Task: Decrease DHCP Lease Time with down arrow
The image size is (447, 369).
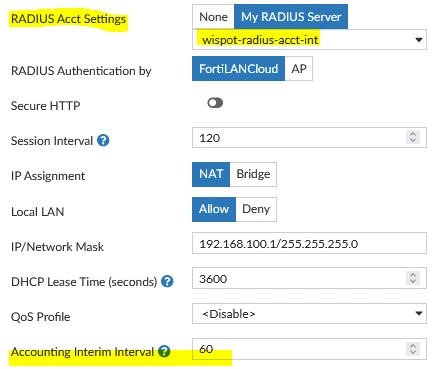Action: 413,281
